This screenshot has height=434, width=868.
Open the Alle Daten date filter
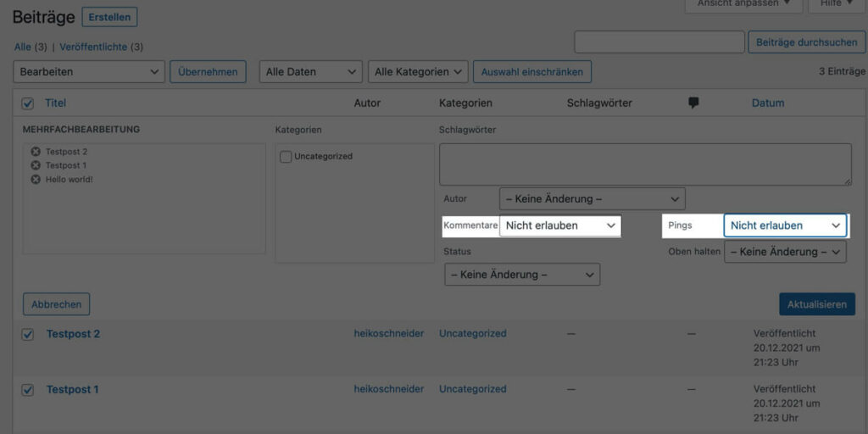coord(310,72)
